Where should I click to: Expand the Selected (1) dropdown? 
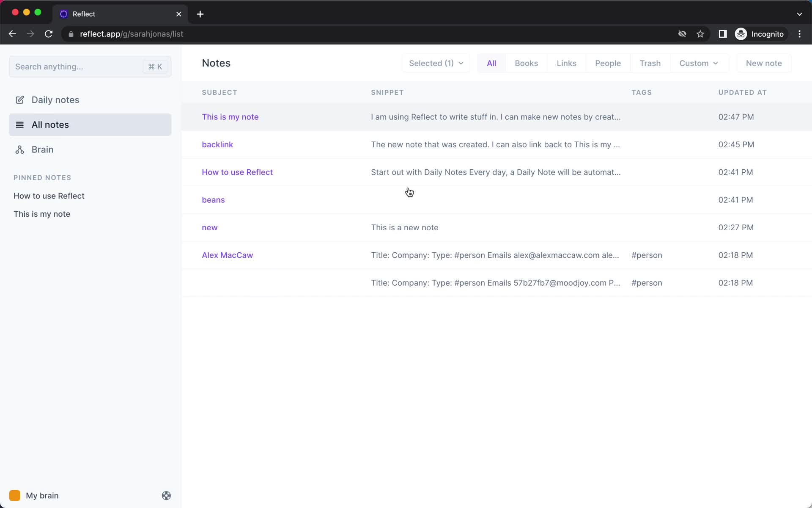point(436,63)
